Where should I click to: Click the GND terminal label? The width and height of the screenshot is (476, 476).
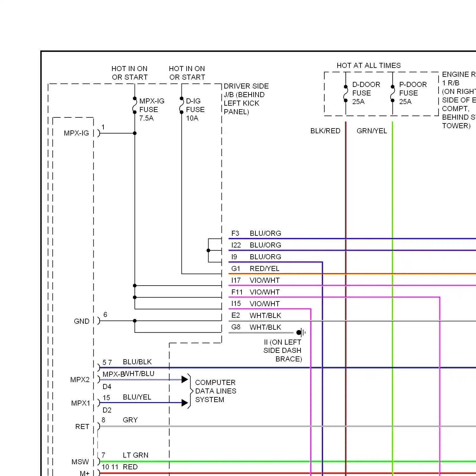click(82, 321)
